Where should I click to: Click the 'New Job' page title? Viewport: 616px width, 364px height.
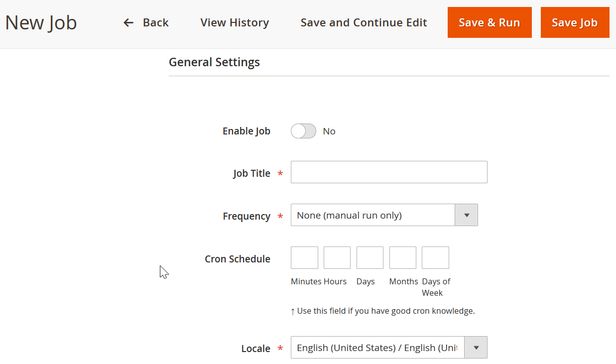tap(41, 22)
